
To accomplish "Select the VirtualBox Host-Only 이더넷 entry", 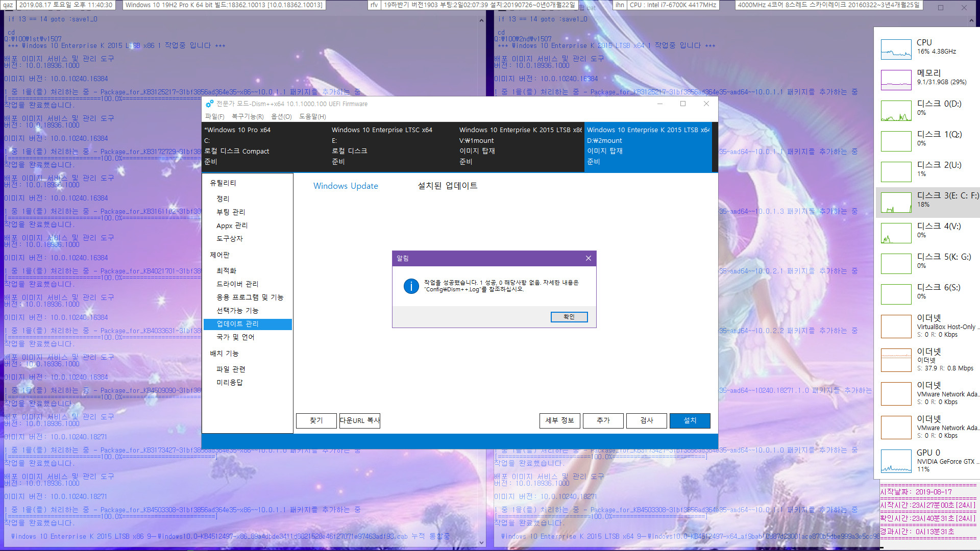I will pyautogui.click(x=928, y=326).
